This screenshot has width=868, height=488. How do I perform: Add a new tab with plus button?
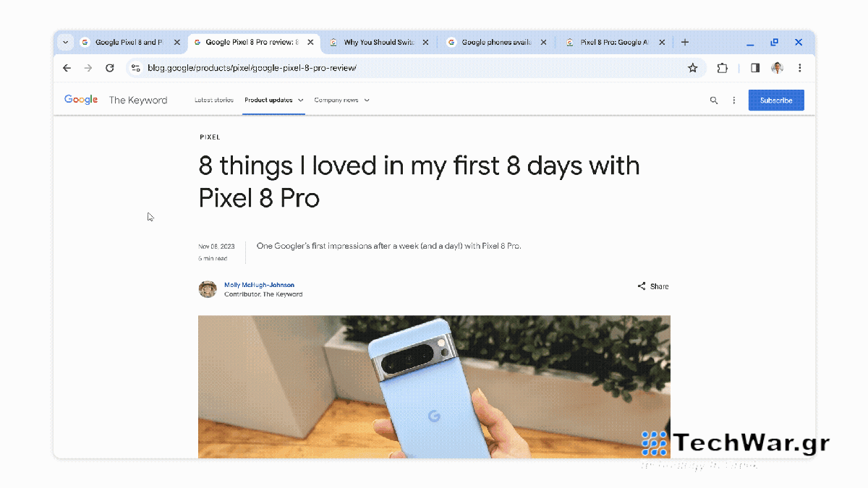(685, 43)
